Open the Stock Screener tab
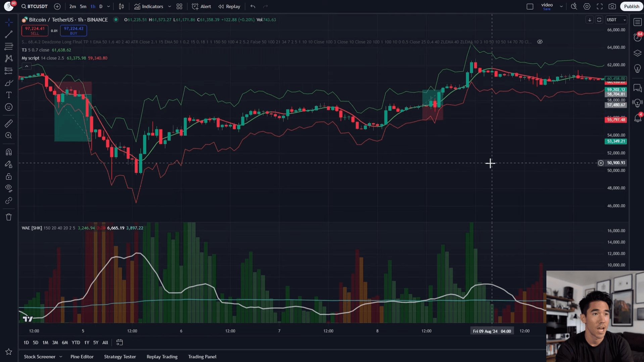This screenshot has width=644, height=362. pyautogui.click(x=40, y=357)
